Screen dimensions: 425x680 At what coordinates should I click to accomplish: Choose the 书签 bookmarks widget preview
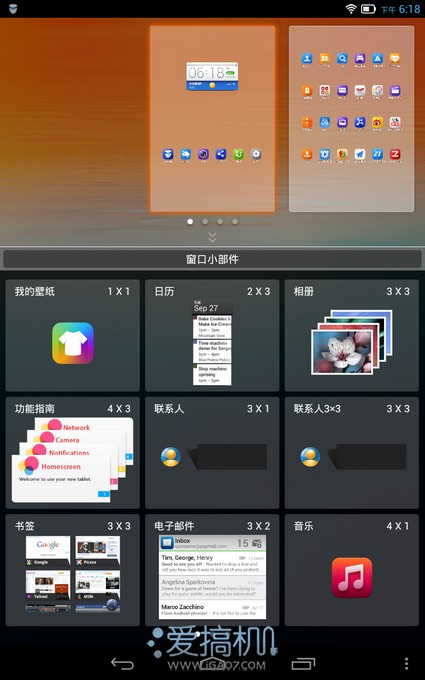(x=73, y=574)
